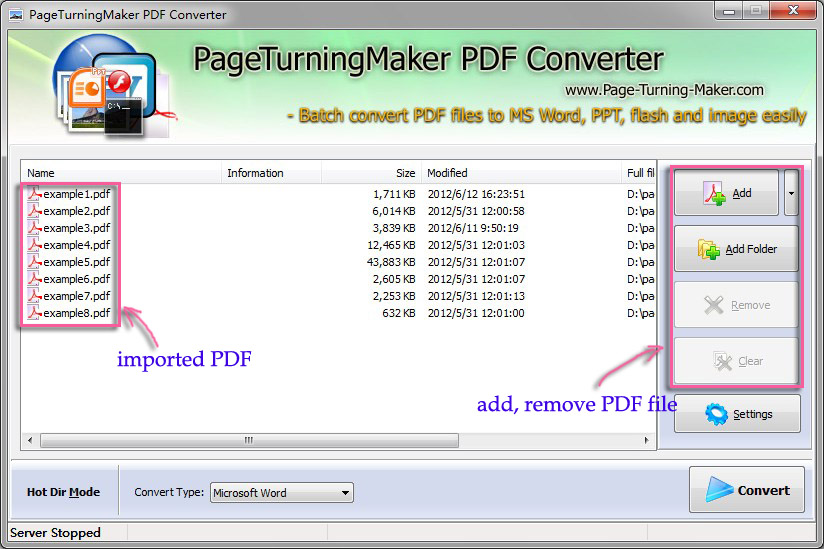824x549 pixels.
Task: Select the example1.pdf file name
Action: click(77, 194)
